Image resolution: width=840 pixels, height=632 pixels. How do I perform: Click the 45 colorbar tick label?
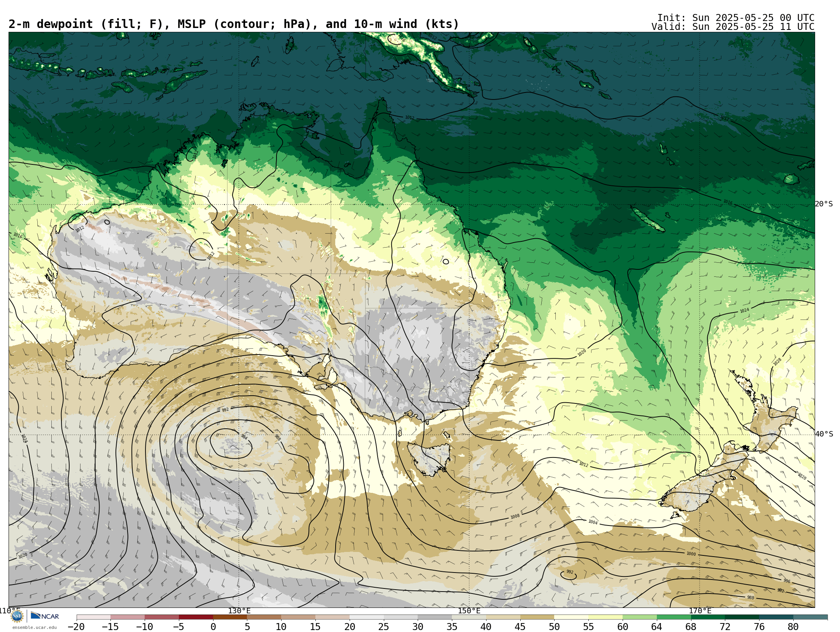pos(520,627)
